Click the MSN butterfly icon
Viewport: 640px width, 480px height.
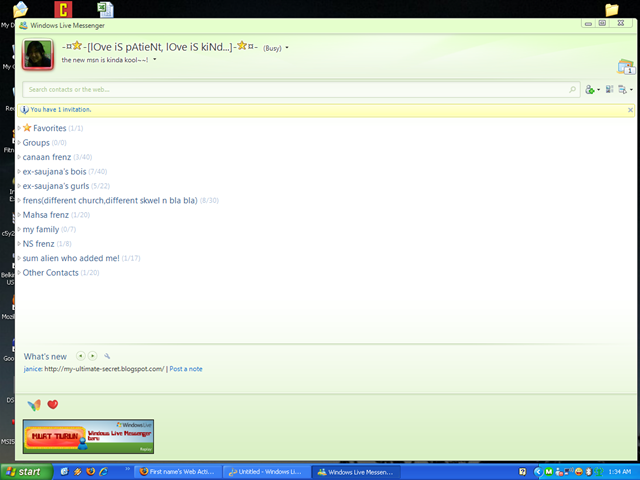(x=34, y=405)
